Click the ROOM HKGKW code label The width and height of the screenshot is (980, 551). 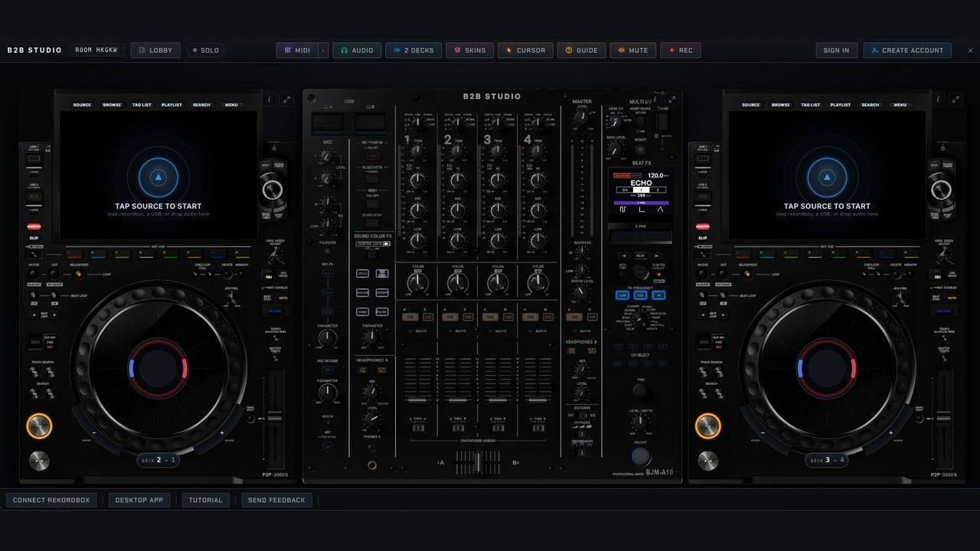click(96, 51)
